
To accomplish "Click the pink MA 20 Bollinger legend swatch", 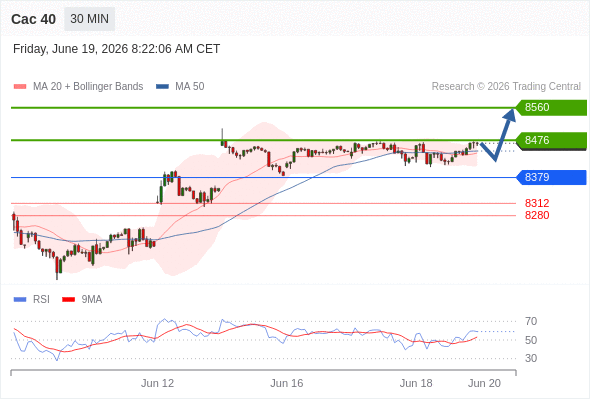I will 20,87.
